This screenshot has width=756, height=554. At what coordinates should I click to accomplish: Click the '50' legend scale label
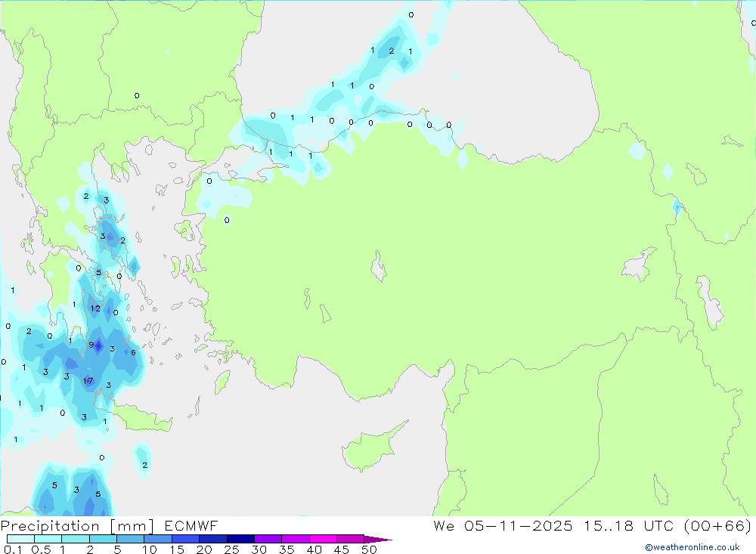(369, 549)
